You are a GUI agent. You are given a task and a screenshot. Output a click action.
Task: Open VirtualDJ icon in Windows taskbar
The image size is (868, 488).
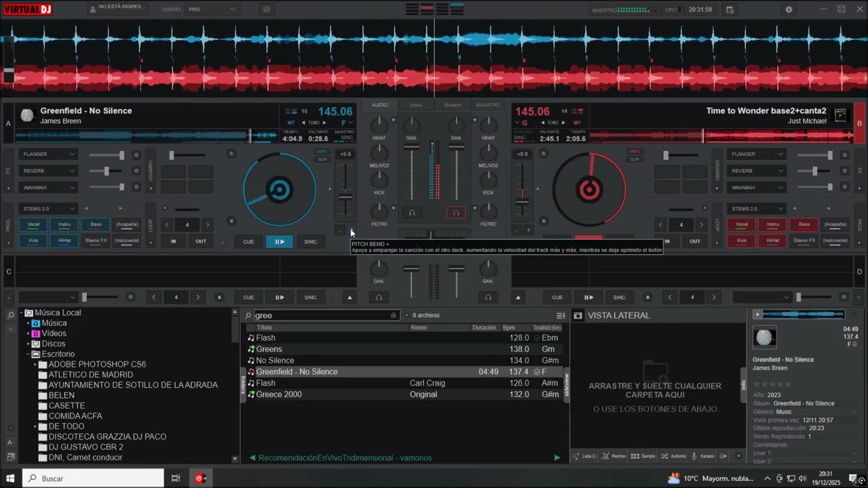click(200, 478)
